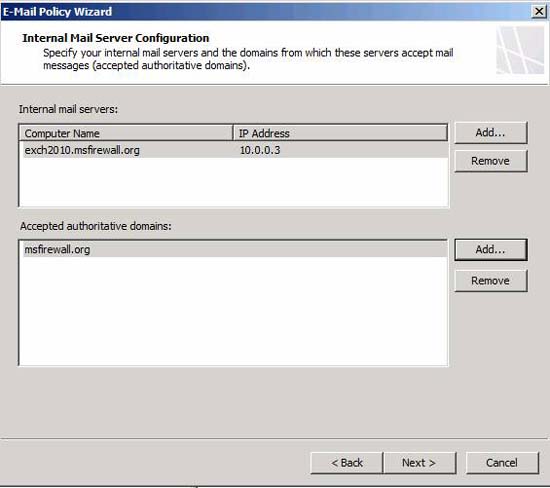Click the wizard banner graphic icon
Screen dimensions: 550x488
click(x=521, y=50)
